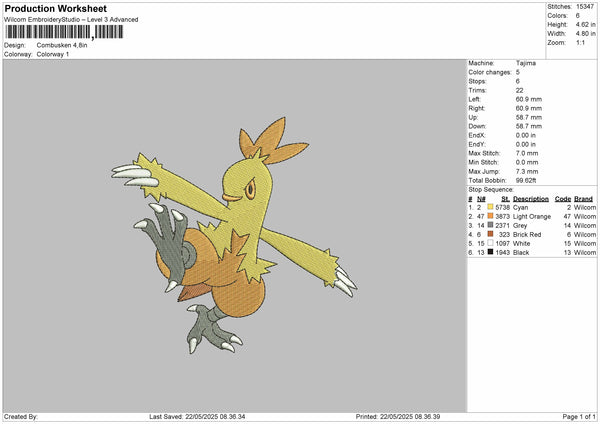Click the Light Orange thread swatch

[490, 216]
